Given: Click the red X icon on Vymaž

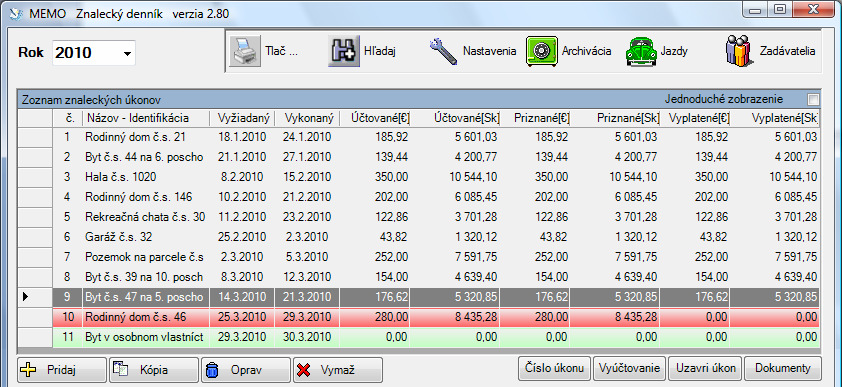Looking at the screenshot, I should click(304, 370).
